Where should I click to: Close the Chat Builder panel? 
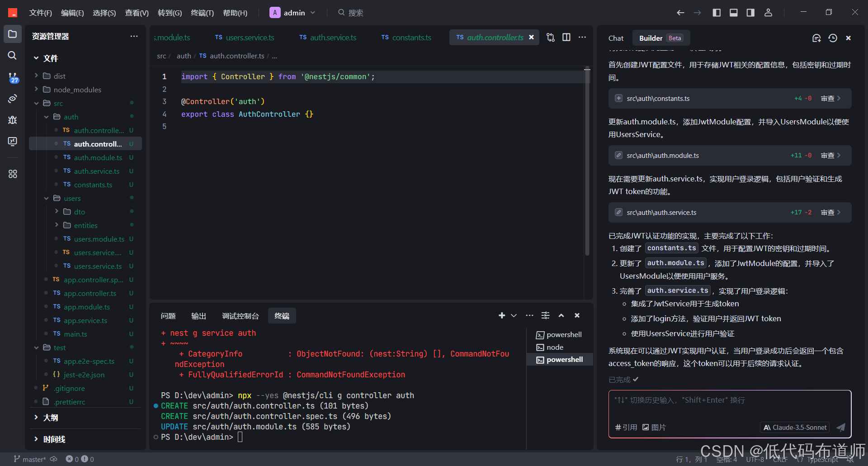tap(849, 38)
